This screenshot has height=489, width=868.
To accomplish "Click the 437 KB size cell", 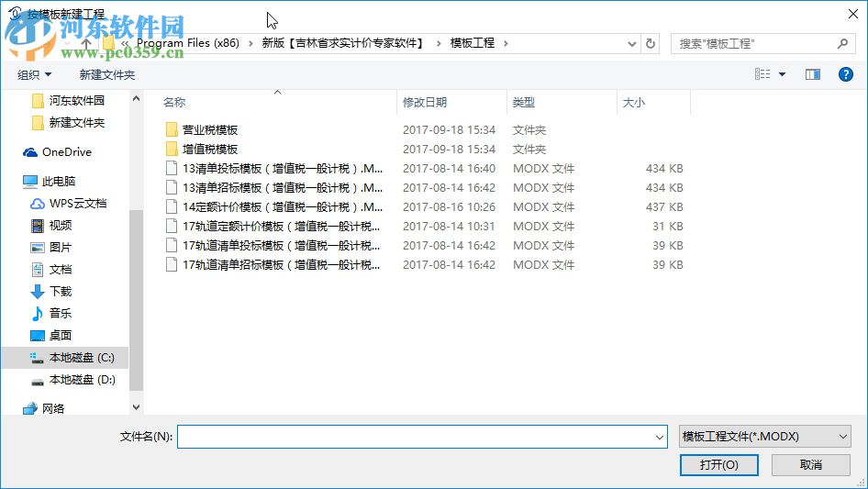I will coord(664,207).
